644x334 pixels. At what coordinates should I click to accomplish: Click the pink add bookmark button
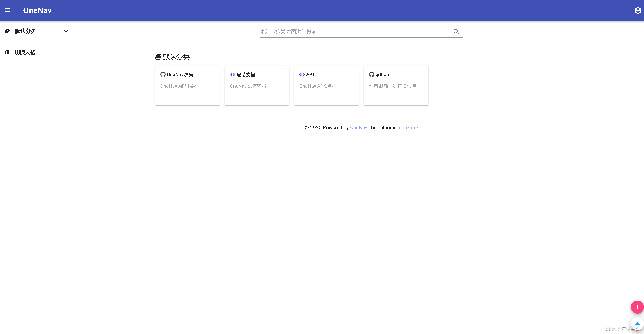[637, 307]
